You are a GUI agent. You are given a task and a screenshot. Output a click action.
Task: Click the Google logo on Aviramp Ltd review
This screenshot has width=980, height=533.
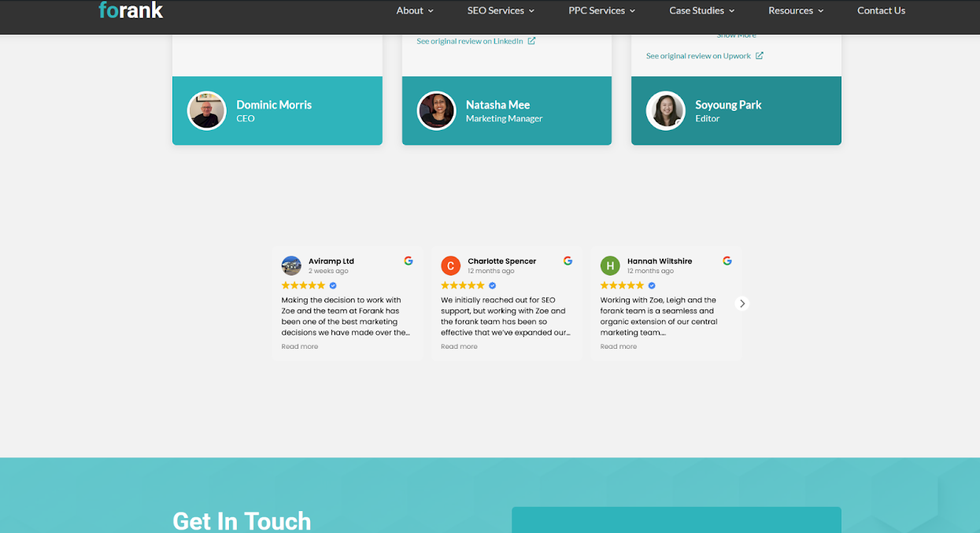[x=409, y=260]
